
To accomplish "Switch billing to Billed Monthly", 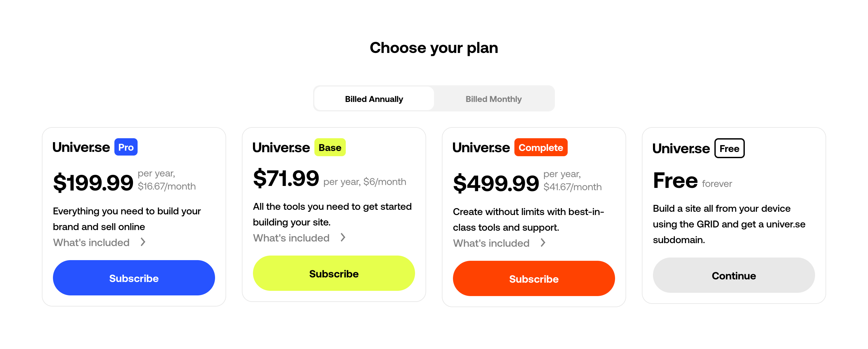I will (493, 99).
